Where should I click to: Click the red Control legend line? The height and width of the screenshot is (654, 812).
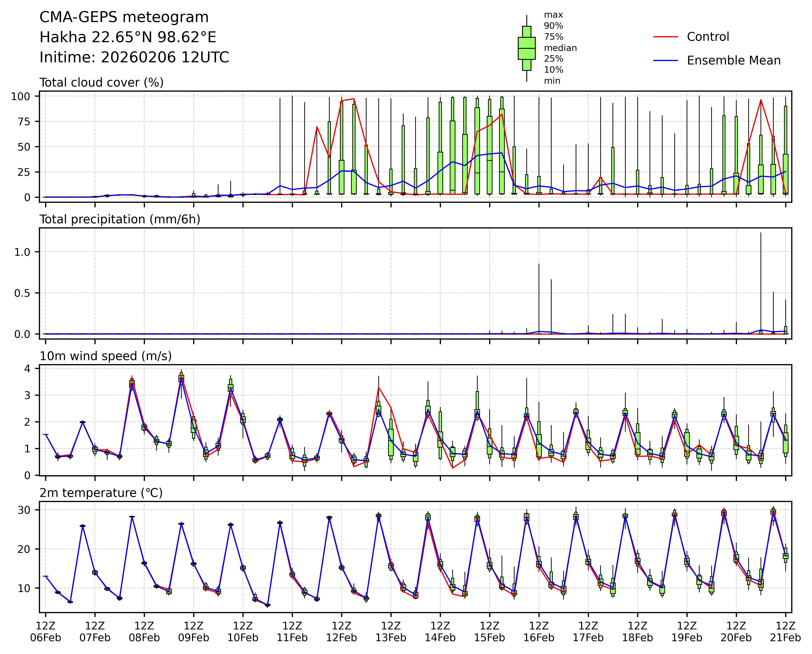(x=665, y=37)
